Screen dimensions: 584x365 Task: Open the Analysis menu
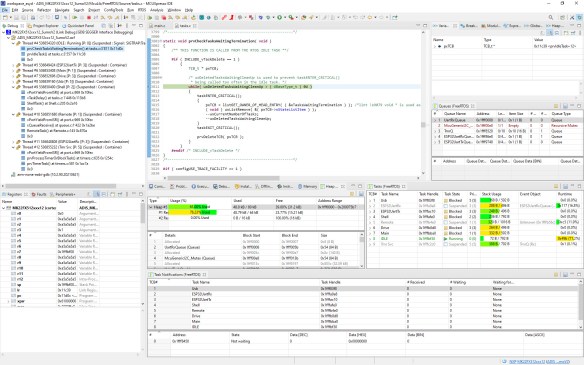[x=156, y=10]
